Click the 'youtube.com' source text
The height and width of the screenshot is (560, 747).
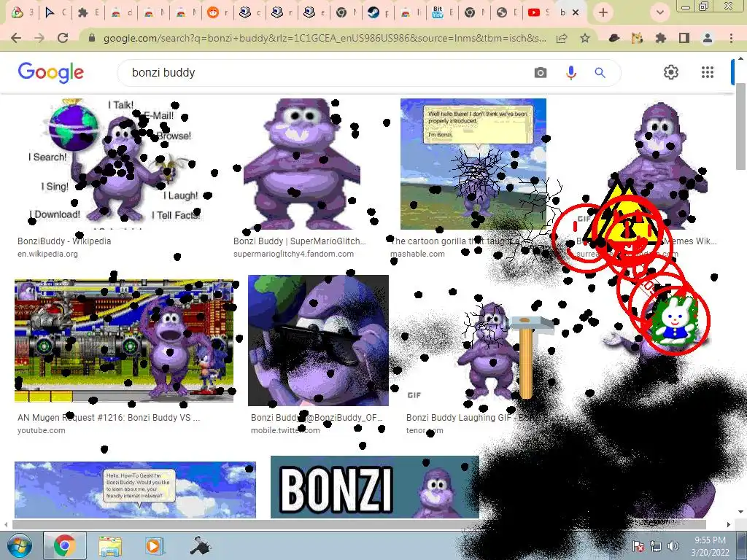tap(42, 430)
